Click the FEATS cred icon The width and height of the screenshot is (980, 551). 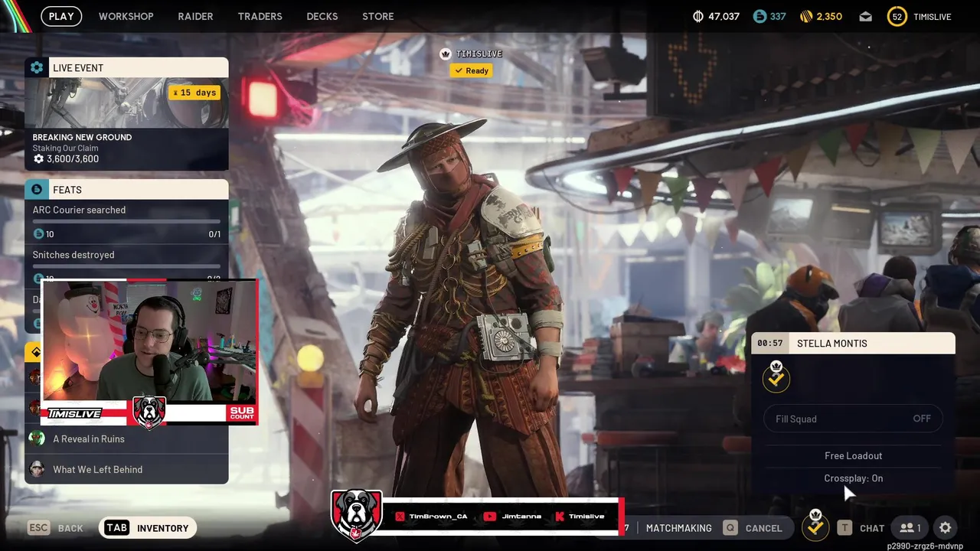click(x=37, y=189)
